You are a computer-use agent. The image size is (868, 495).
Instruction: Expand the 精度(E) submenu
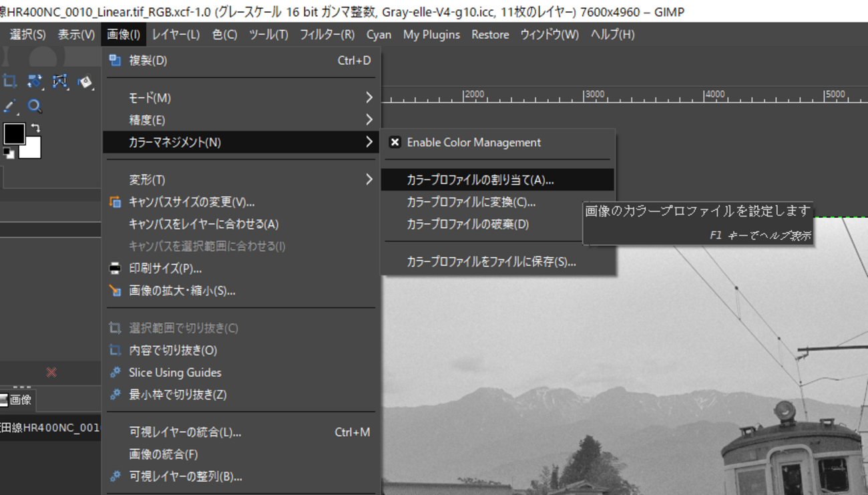tap(240, 120)
